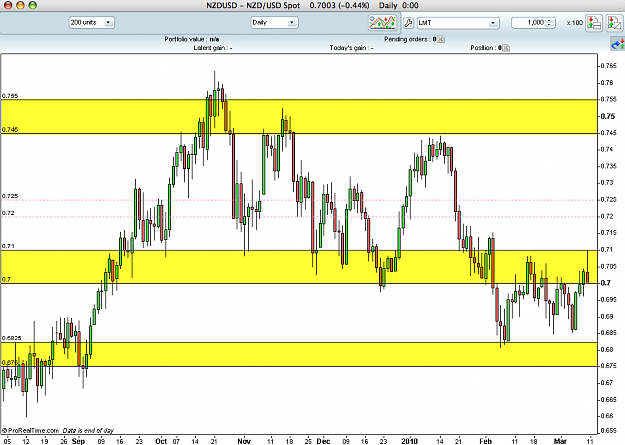Click the Nov label on the date axis
The height and width of the screenshot is (445, 625).
(244, 441)
